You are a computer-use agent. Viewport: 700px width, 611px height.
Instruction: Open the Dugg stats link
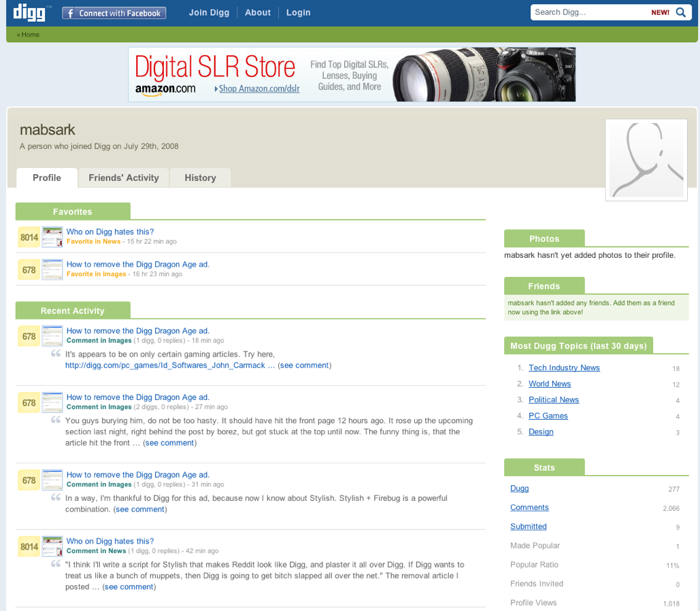coord(519,489)
